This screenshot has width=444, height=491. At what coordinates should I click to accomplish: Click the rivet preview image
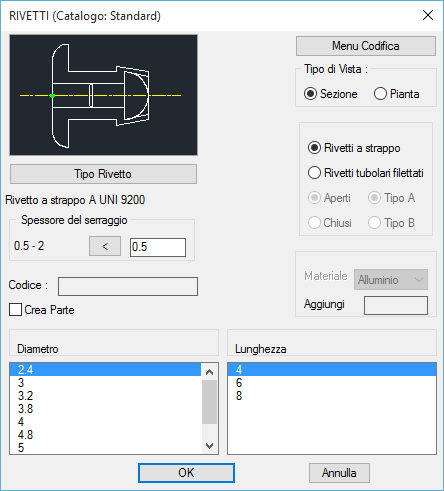click(x=103, y=95)
